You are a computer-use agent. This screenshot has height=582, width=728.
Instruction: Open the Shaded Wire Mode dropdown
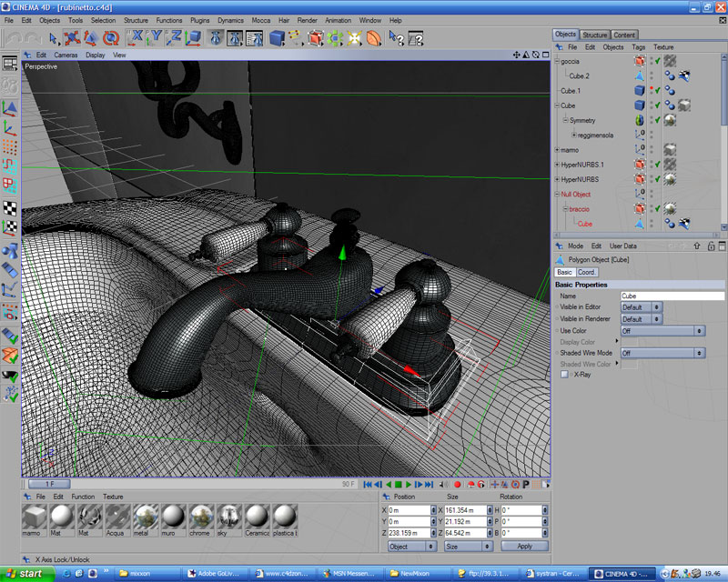[663, 353]
